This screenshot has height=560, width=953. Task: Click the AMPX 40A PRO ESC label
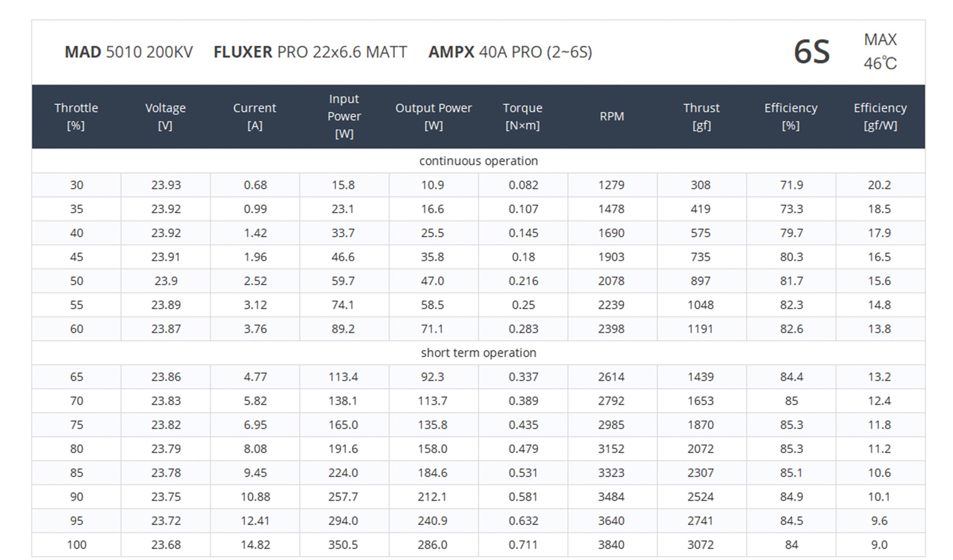510,52
